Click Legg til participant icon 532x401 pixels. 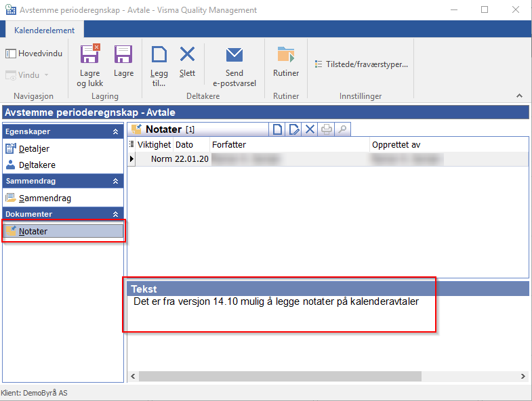(159, 54)
